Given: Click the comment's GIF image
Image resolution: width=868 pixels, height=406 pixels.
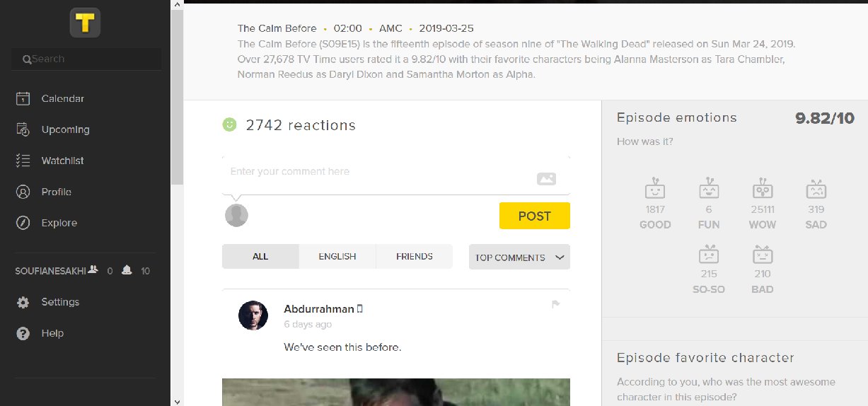Looking at the screenshot, I should click(396, 392).
